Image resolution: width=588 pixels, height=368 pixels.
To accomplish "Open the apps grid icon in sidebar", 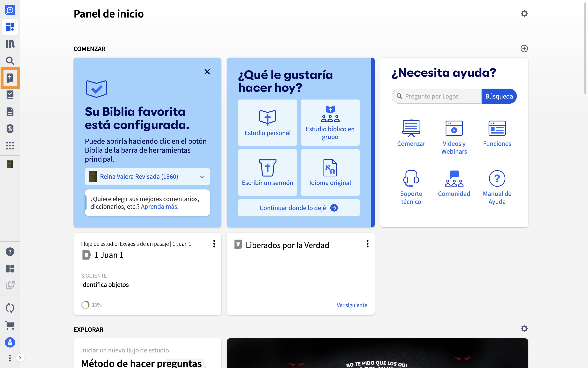I will point(10,146).
